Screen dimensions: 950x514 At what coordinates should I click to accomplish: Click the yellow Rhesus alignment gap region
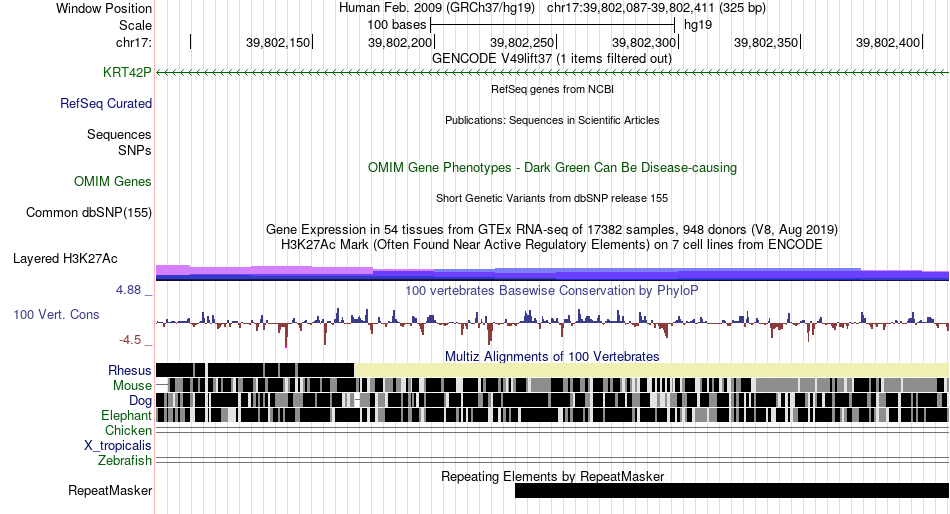point(651,370)
